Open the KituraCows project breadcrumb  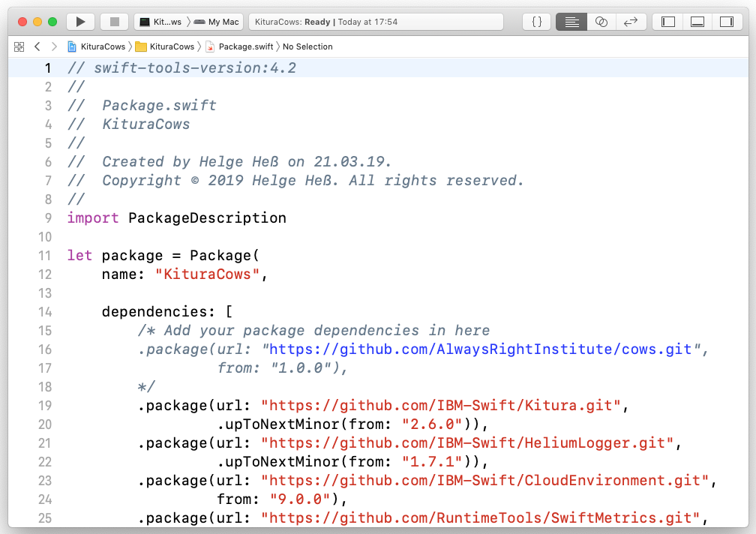(x=97, y=46)
